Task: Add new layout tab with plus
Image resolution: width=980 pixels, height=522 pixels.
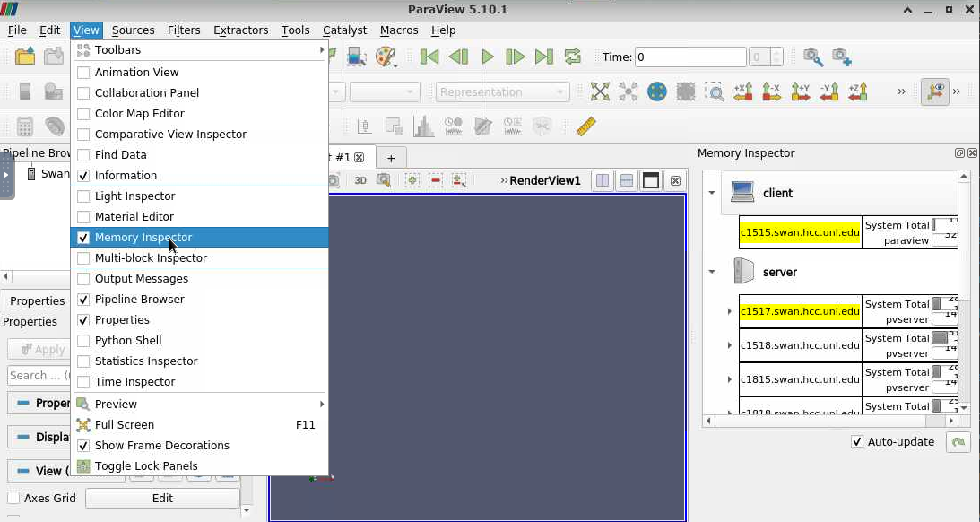Action: pyautogui.click(x=391, y=158)
